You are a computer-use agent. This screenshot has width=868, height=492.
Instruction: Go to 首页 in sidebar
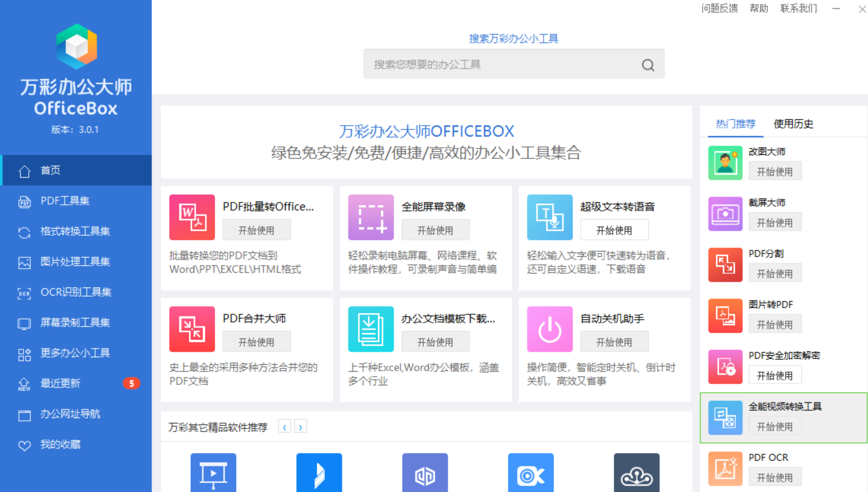point(76,170)
